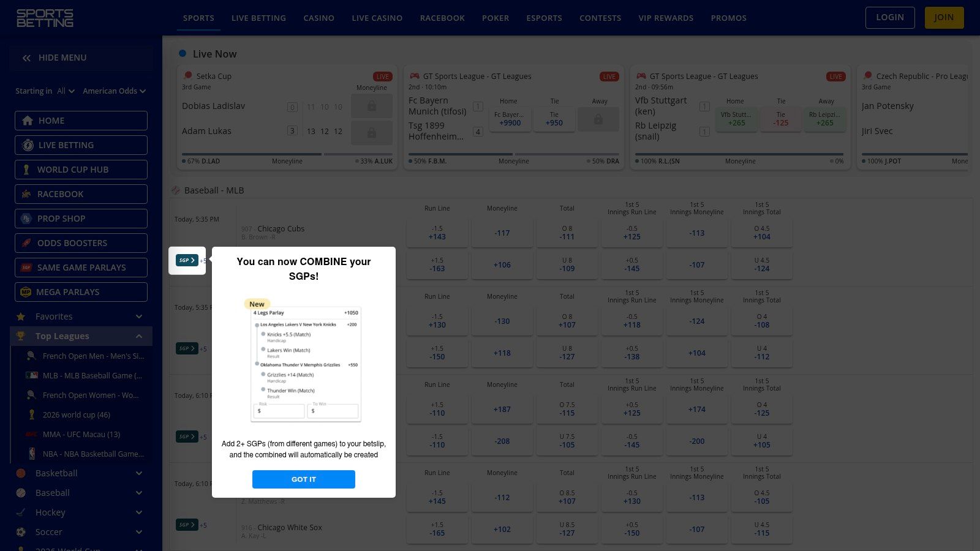Open the Contests tab
The height and width of the screenshot is (551, 980).
click(x=600, y=18)
